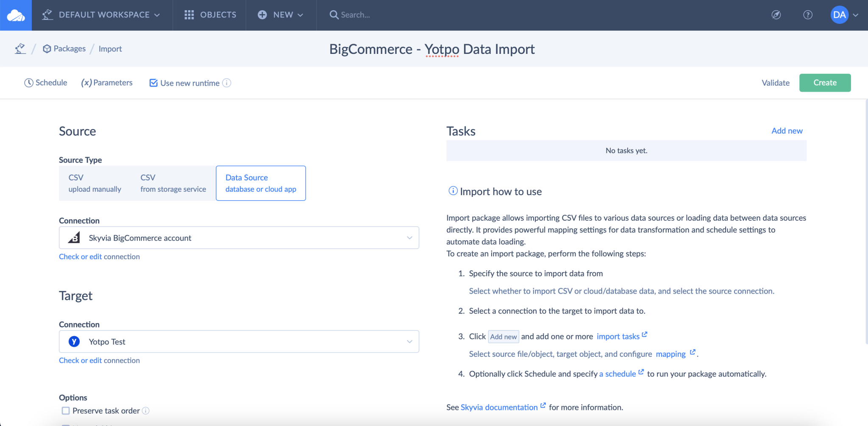Click the breadcrumb home lamp icon
The height and width of the screenshot is (426, 868).
pyautogui.click(x=20, y=49)
